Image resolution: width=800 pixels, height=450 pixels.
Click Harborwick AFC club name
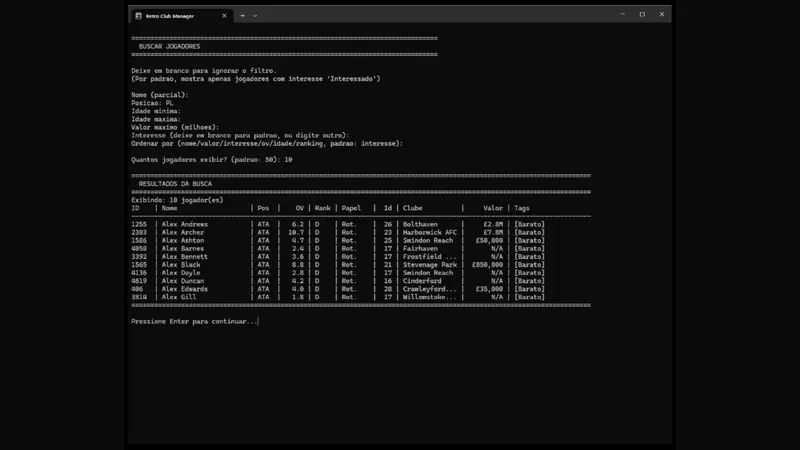tap(430, 232)
